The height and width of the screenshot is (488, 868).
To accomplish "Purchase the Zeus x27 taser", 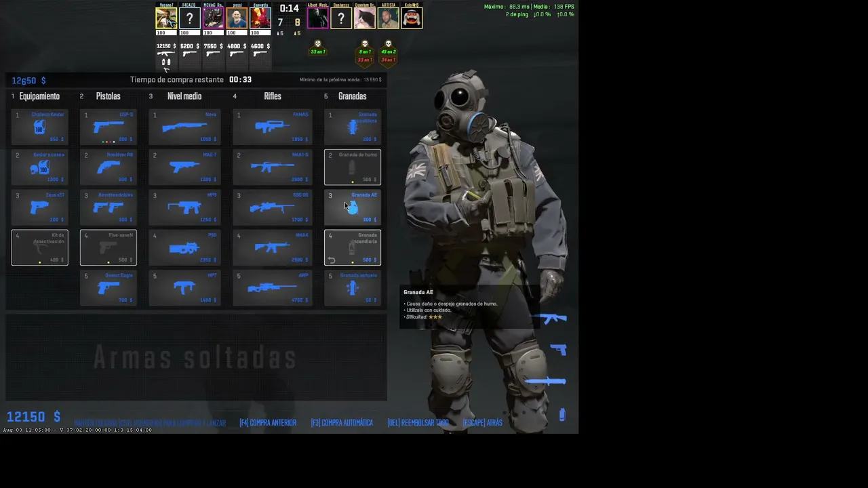I will click(x=39, y=207).
